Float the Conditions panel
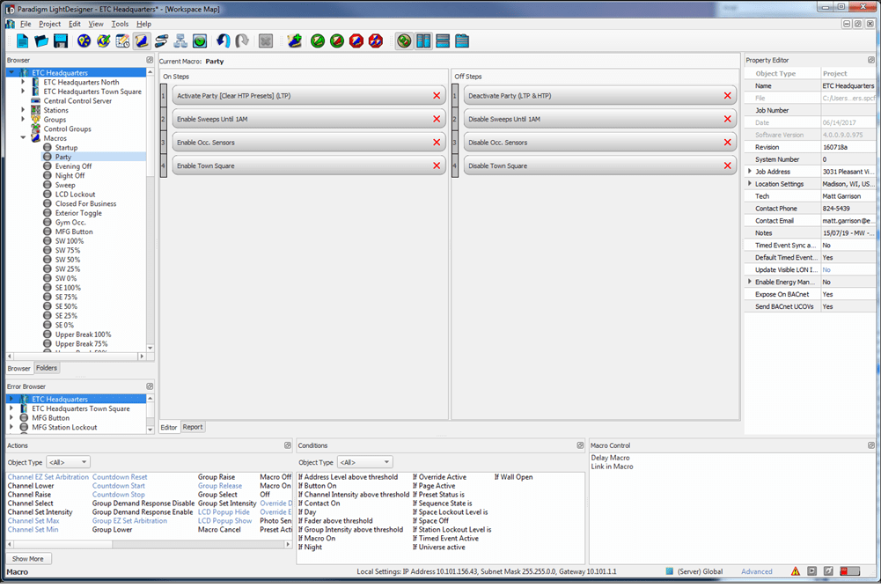Viewport: 881px width, 588px height. [580, 445]
